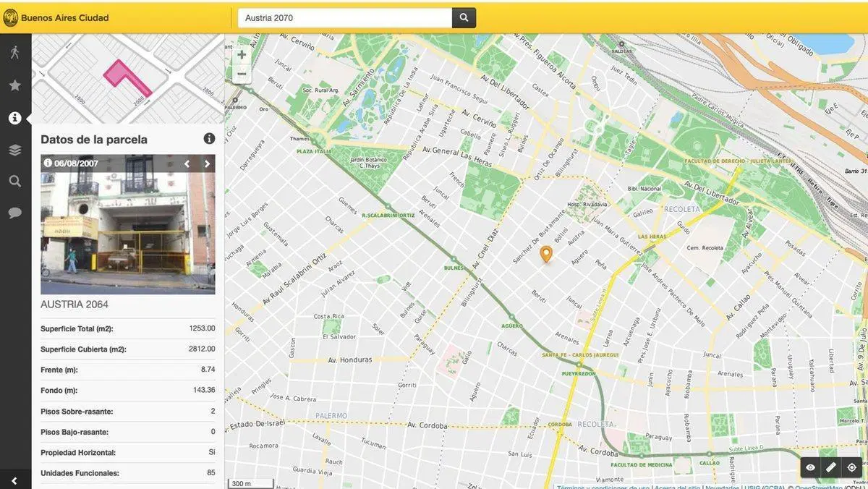868x489 pixels.
Task: Open Términos y condiciones de uso link
Action: coord(603,487)
